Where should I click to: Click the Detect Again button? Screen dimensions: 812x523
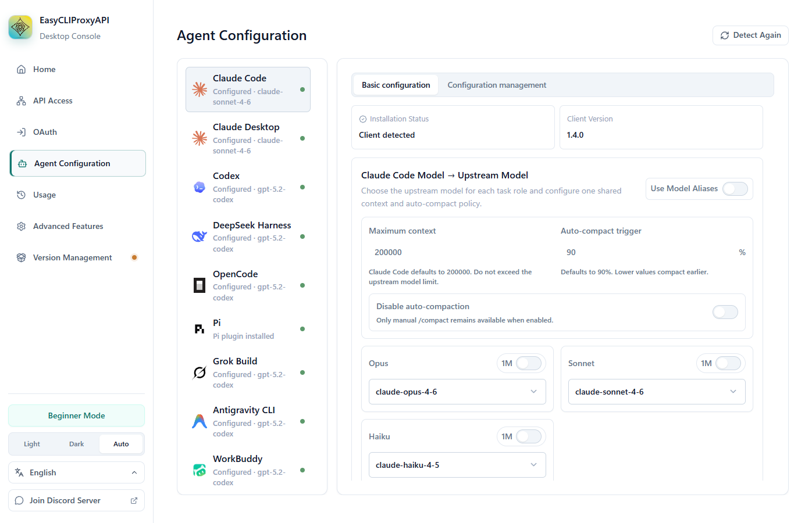(x=750, y=35)
